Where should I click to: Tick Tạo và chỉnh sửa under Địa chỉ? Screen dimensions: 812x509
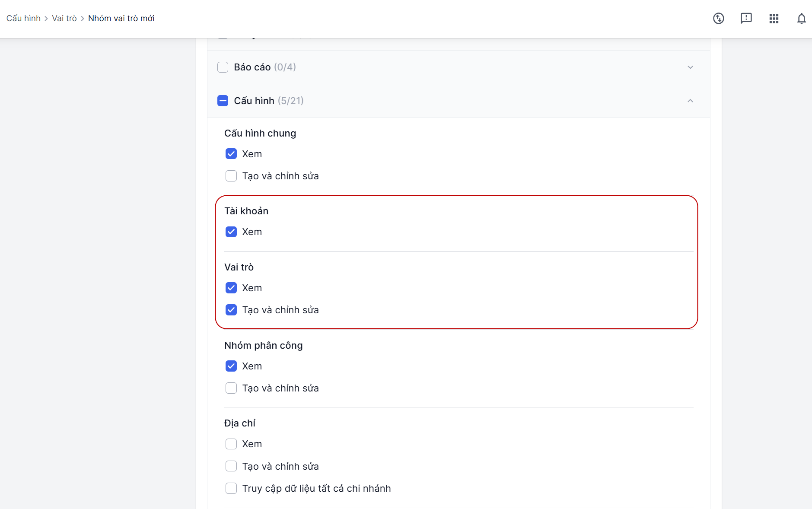pyautogui.click(x=231, y=466)
